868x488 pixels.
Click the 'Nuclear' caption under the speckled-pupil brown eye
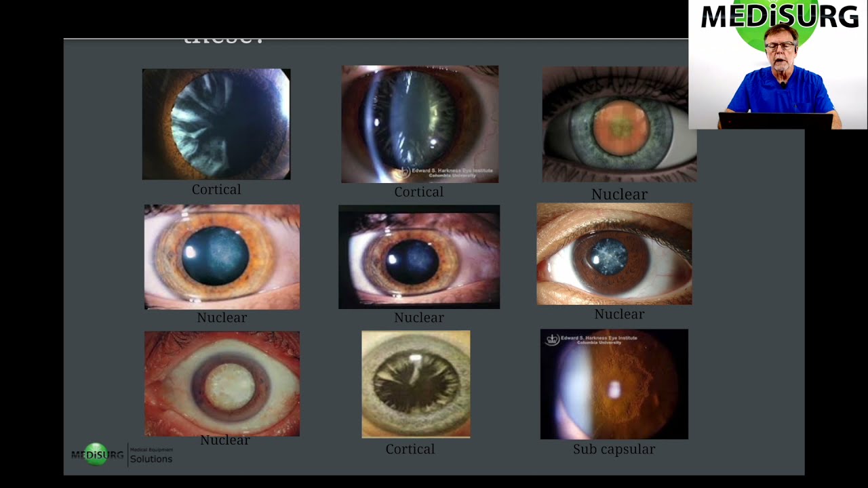coord(619,314)
